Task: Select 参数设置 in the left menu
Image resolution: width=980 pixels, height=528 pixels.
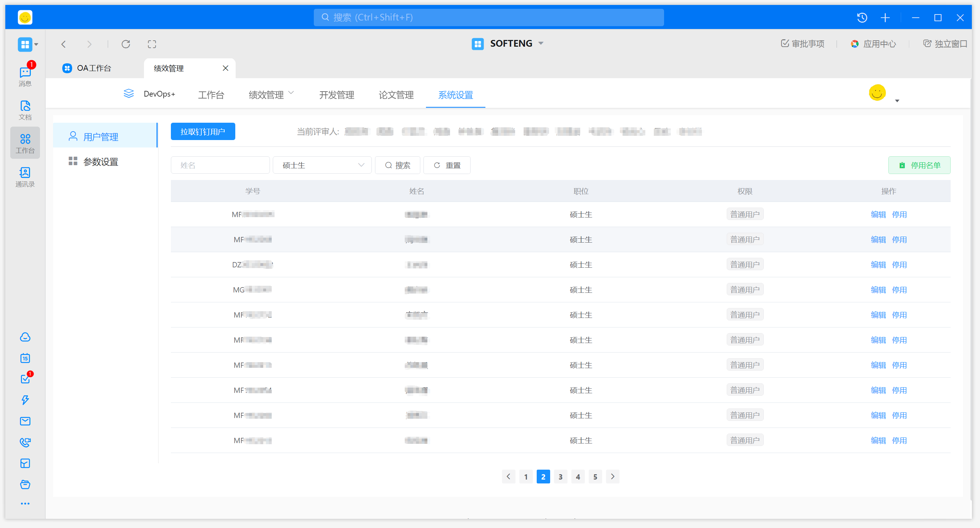Action: [100, 162]
